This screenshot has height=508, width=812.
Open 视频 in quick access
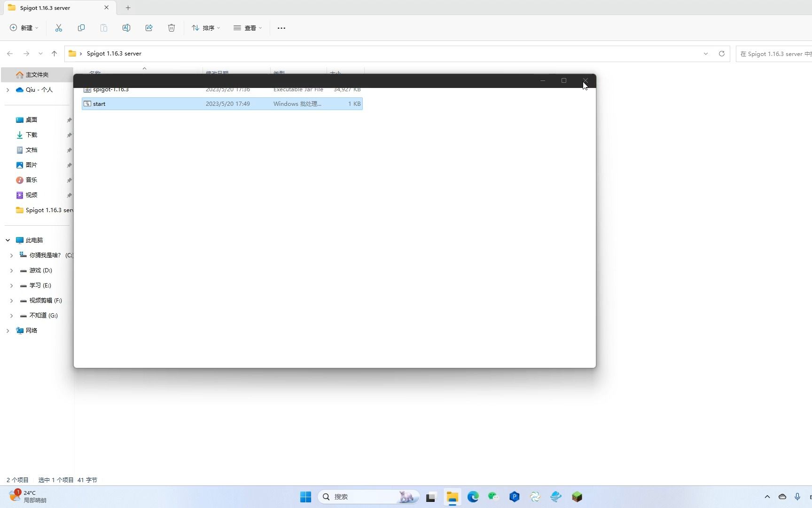pos(31,195)
